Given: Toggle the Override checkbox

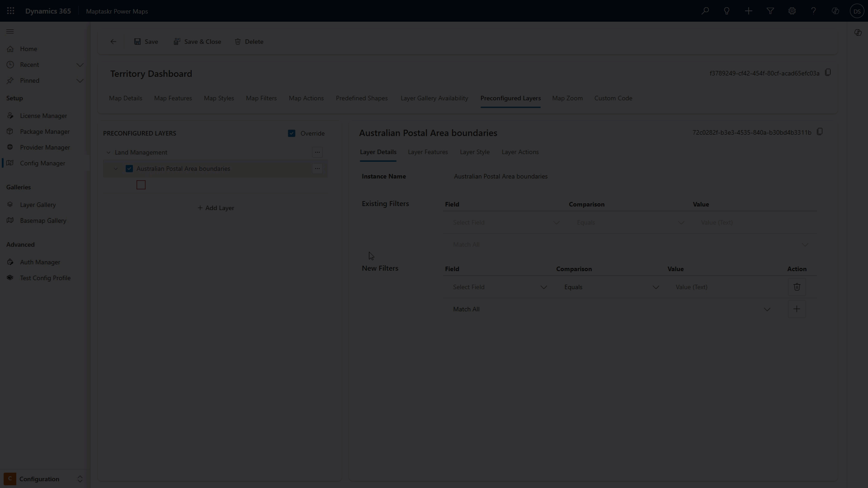Looking at the screenshot, I should tap(292, 133).
